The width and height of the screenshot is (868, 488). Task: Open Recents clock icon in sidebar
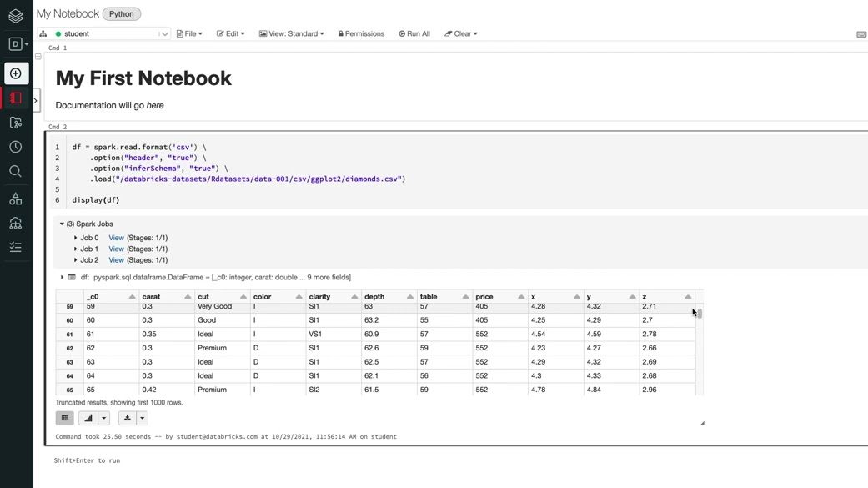15,147
